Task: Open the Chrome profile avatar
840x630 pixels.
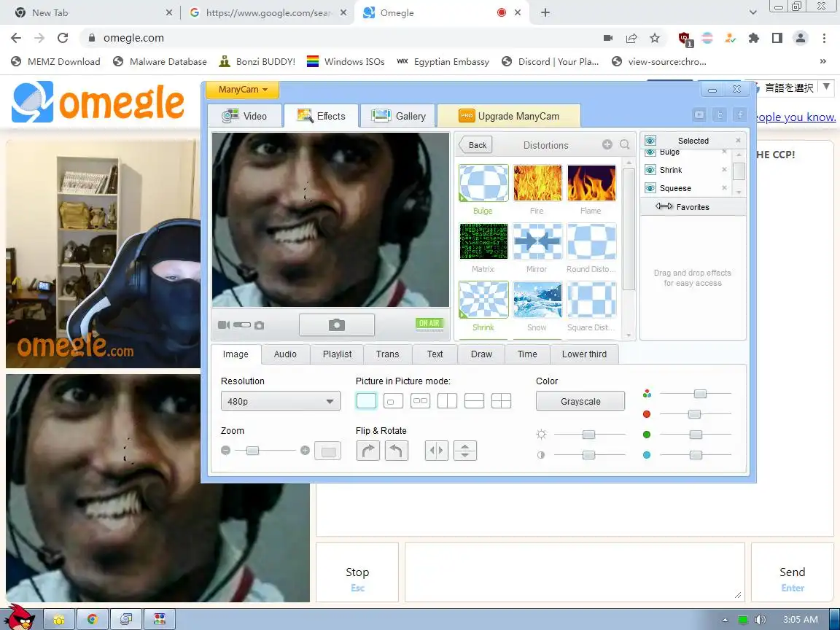Action: [x=801, y=38]
